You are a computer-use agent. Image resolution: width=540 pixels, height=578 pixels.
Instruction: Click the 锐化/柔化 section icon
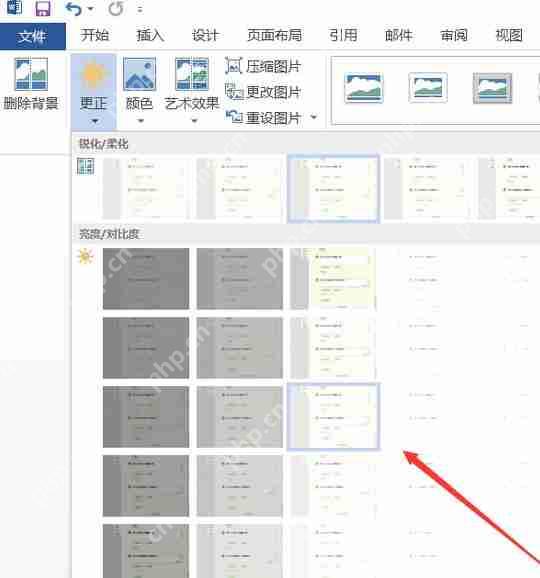coord(86,166)
